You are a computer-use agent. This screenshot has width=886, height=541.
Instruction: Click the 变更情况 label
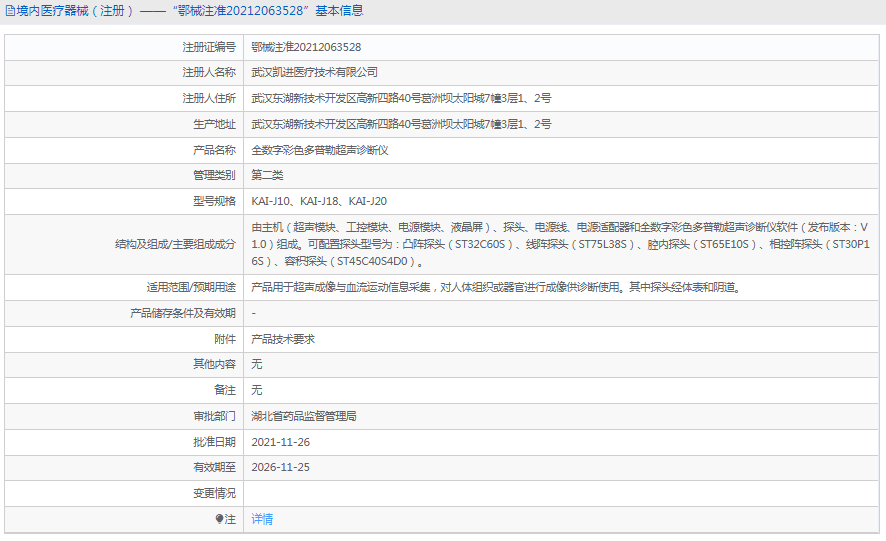(214, 493)
